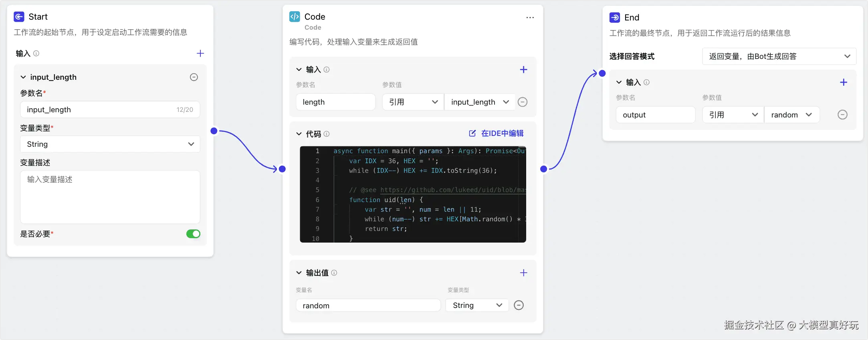Viewport: 868px width, 340px height.
Task: Click the 12/20 character counter
Action: coord(185,110)
